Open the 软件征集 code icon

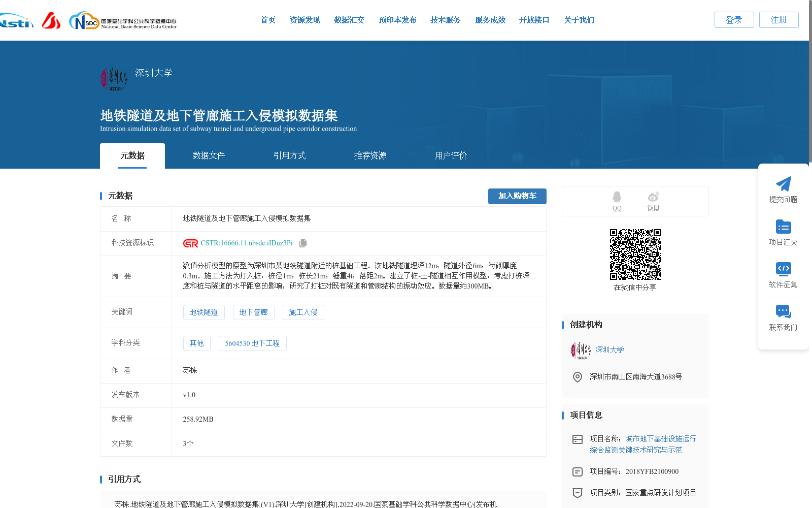coord(783,269)
